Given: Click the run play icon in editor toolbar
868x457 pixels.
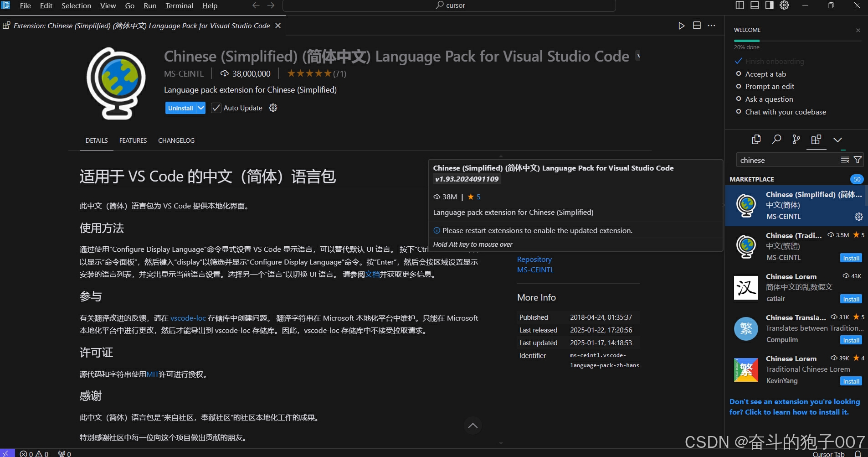Looking at the screenshot, I should click(681, 26).
